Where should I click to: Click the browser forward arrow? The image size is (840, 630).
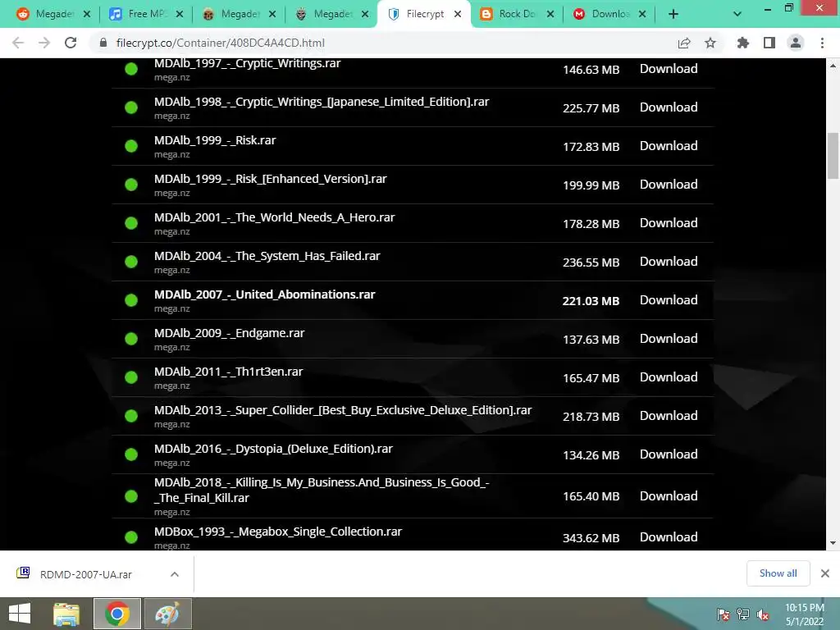pos(44,43)
